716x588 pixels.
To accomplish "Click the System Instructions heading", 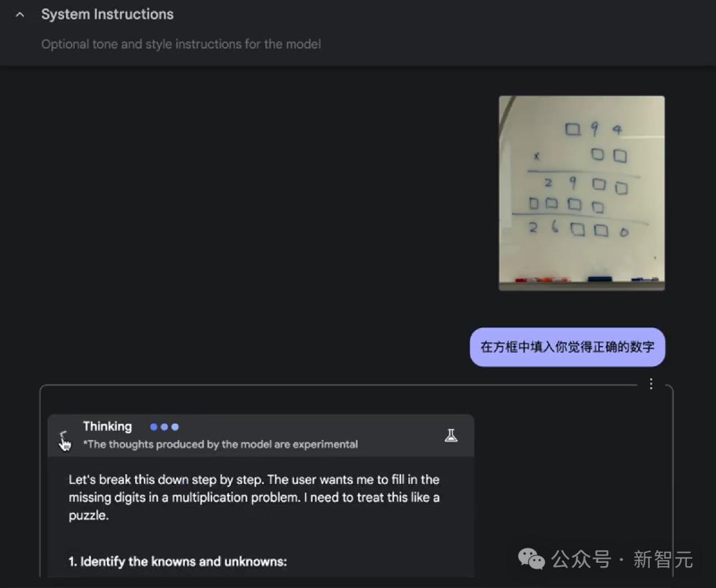I will tap(107, 14).
